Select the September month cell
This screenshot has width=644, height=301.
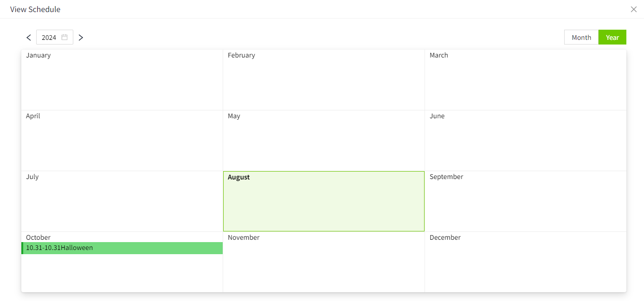coord(525,201)
